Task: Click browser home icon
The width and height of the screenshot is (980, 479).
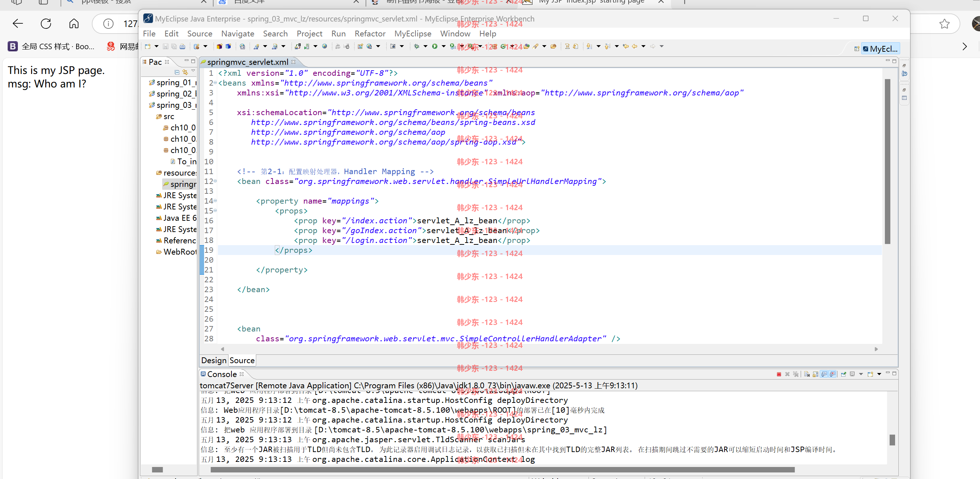Action: coord(74,24)
